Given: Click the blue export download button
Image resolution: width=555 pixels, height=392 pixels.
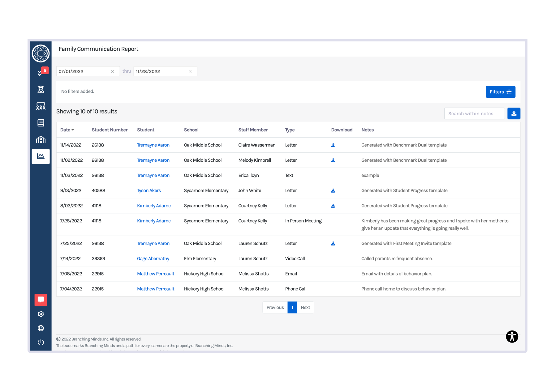Looking at the screenshot, I should pyautogui.click(x=514, y=113).
